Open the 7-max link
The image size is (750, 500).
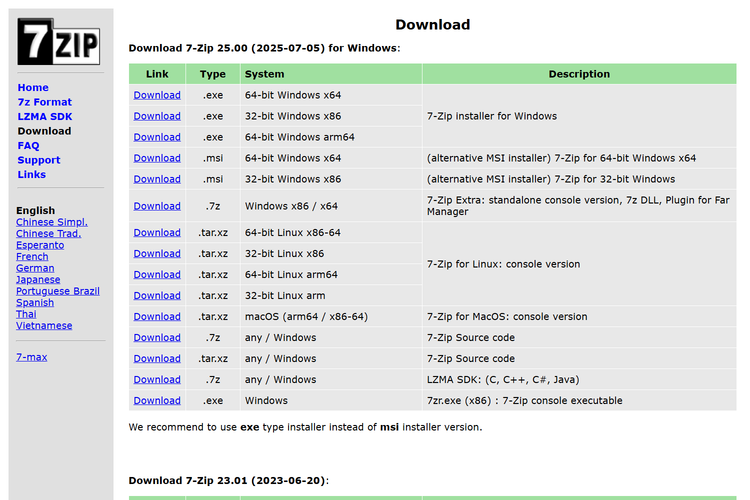tap(32, 357)
